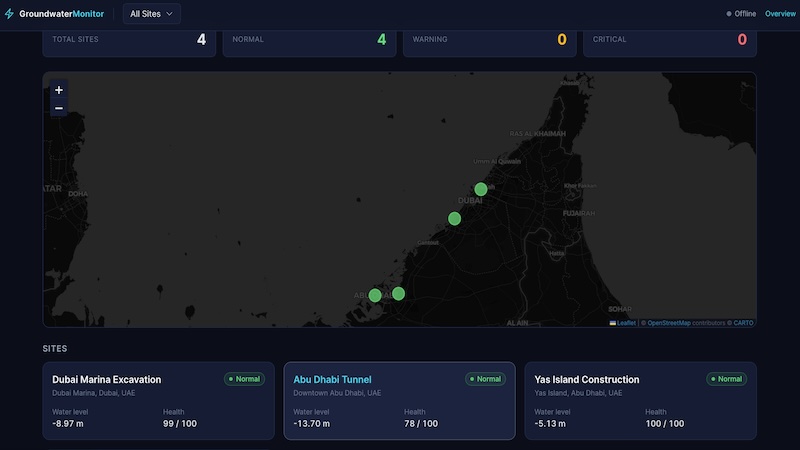Open the All Sites dropdown
800x450 pixels.
[152, 14]
